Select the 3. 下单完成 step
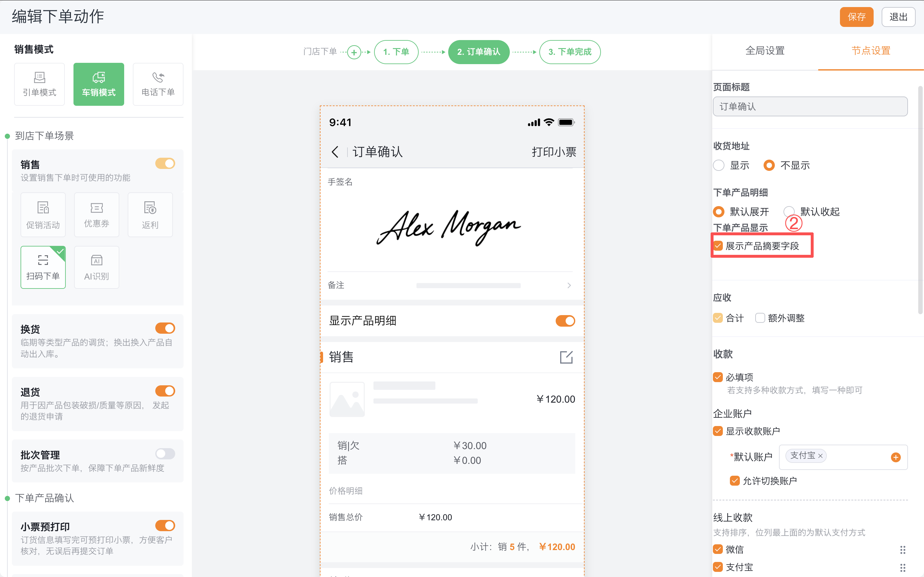Viewport: 924px width, 577px height. 570,52
